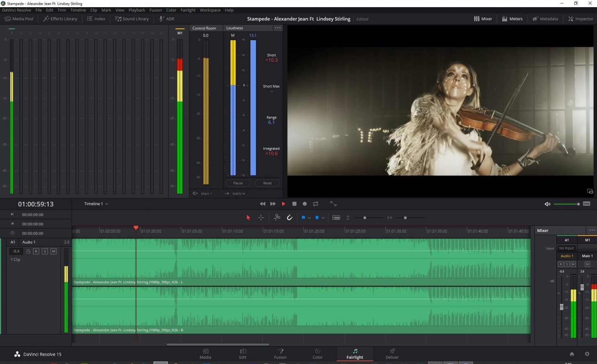
Task: Click the red play button
Action: point(283,204)
